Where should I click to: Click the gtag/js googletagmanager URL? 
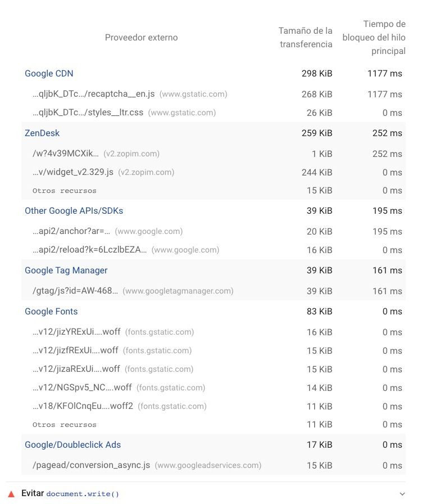click(75, 291)
